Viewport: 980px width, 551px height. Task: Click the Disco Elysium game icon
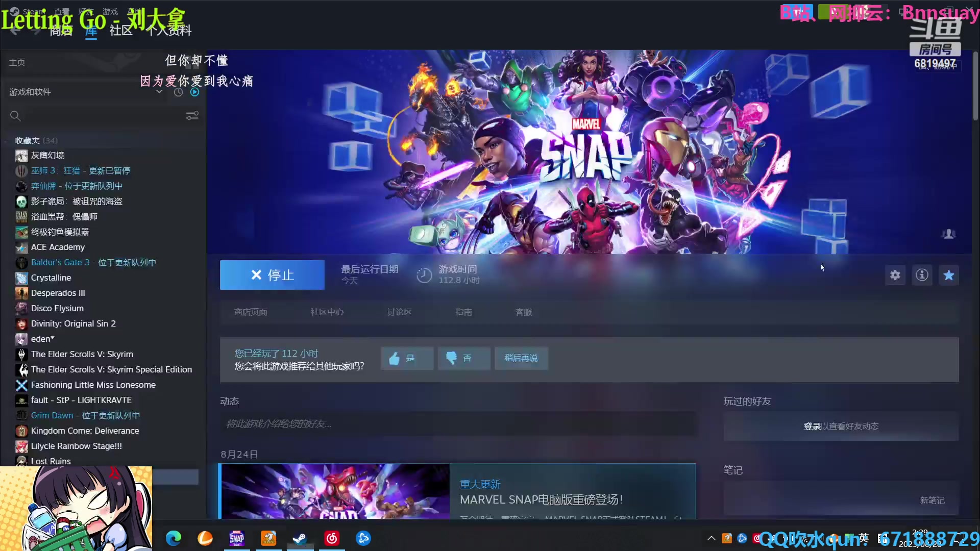point(21,309)
